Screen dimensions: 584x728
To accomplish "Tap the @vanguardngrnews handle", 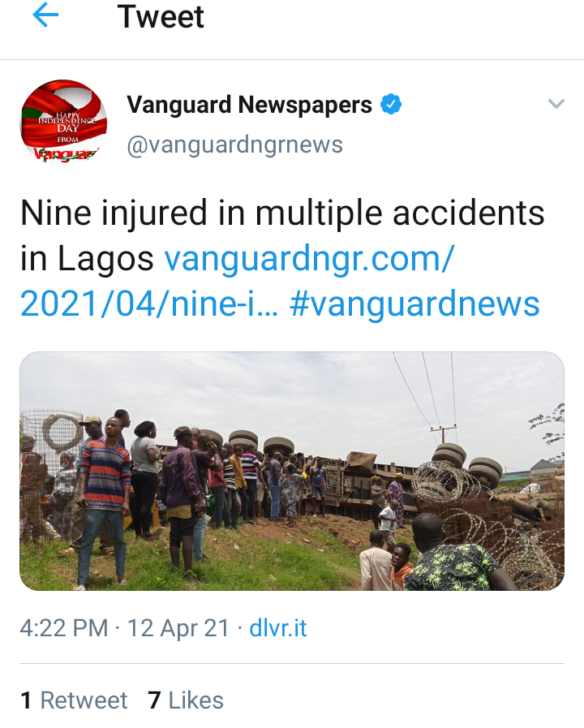I will click(x=234, y=144).
